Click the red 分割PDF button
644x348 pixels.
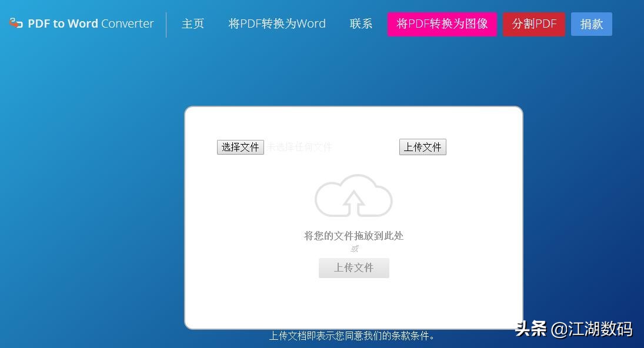534,24
